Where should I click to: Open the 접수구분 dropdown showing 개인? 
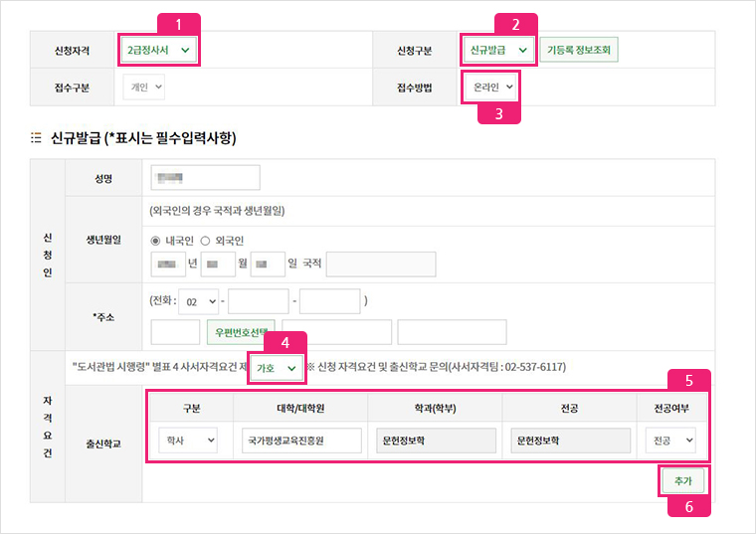143,88
